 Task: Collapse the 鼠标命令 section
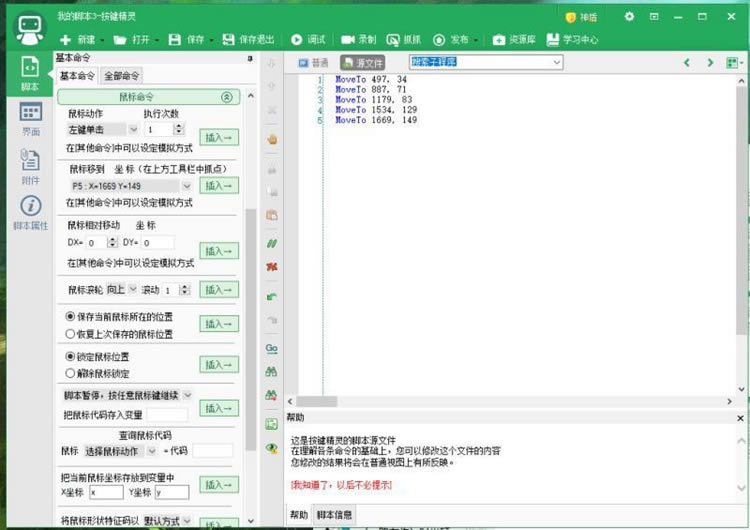226,97
